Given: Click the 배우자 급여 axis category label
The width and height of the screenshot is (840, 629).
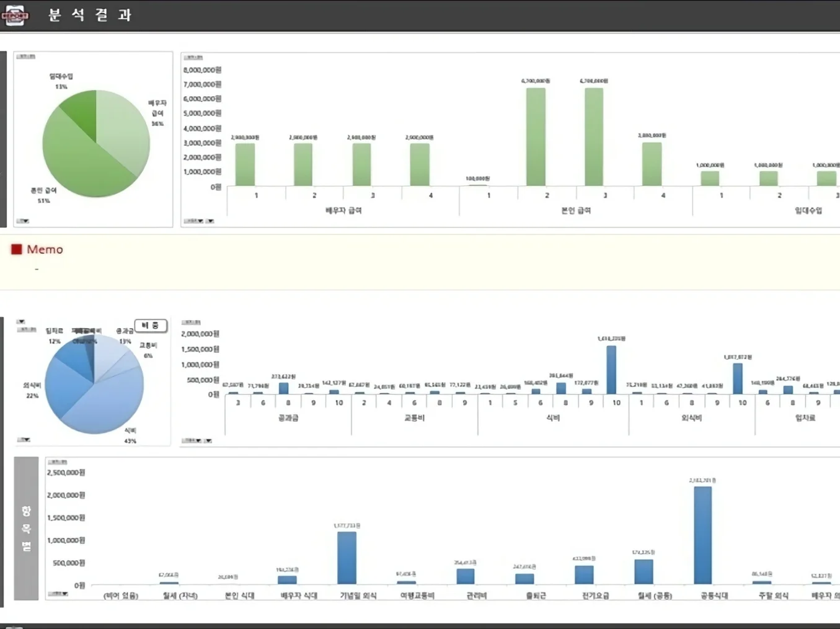Looking at the screenshot, I should pyautogui.click(x=343, y=211).
